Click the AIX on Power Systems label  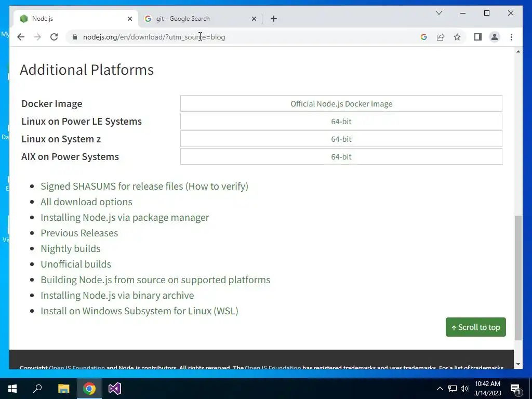point(70,156)
